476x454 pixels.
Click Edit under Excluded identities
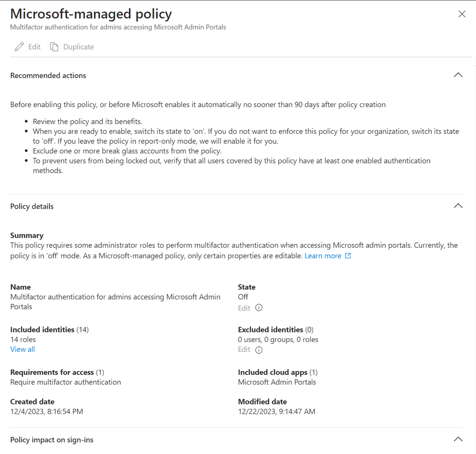click(x=244, y=349)
